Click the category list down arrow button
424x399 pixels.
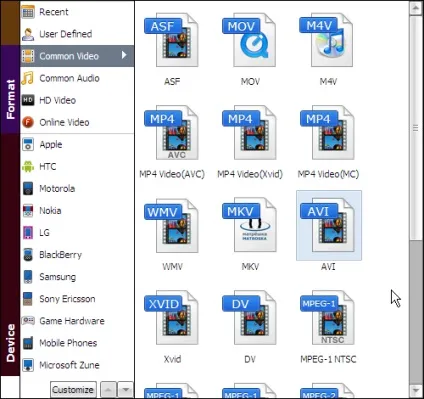click(x=125, y=390)
